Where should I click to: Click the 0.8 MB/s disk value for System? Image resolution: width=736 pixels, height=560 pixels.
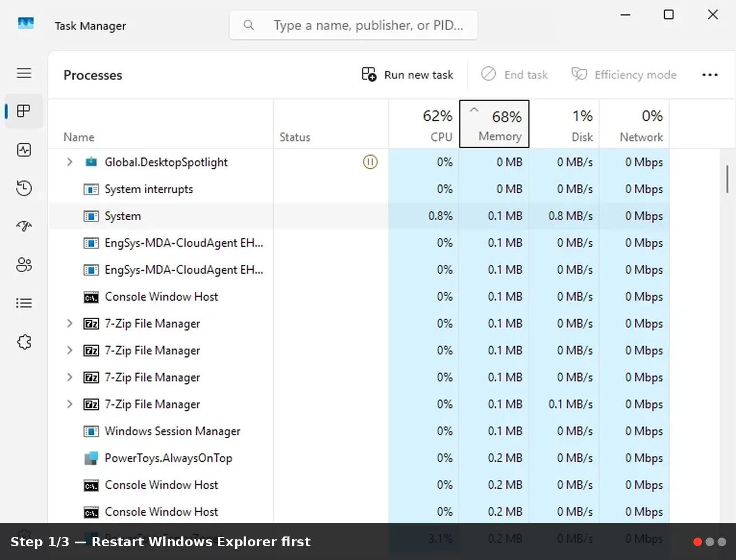[570, 216]
